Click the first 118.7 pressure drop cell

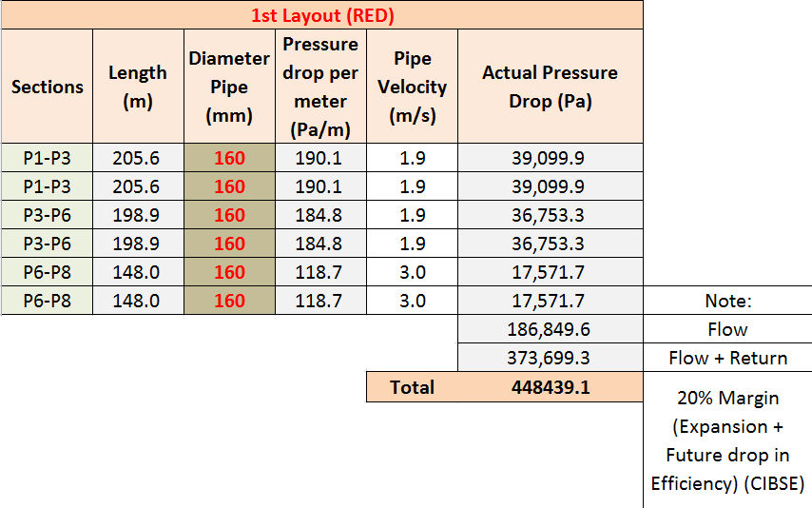320,272
